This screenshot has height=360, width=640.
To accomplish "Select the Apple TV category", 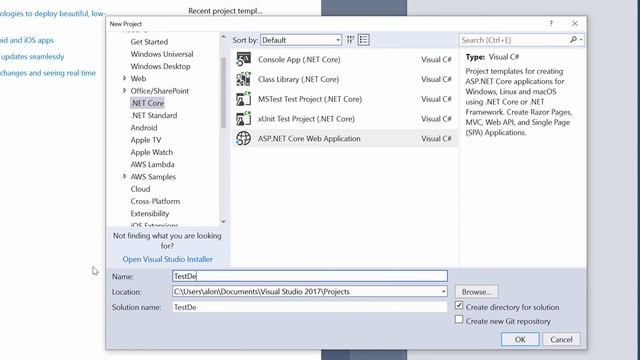I will click(x=146, y=140).
